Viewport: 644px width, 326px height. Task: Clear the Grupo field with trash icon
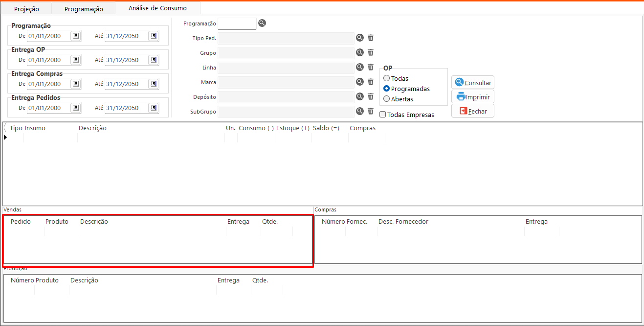tap(371, 52)
